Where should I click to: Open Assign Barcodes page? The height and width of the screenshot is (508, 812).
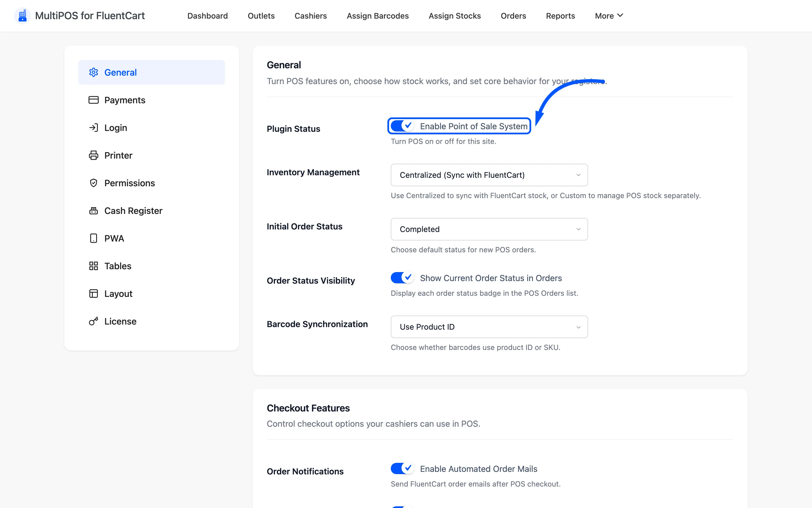[378, 16]
